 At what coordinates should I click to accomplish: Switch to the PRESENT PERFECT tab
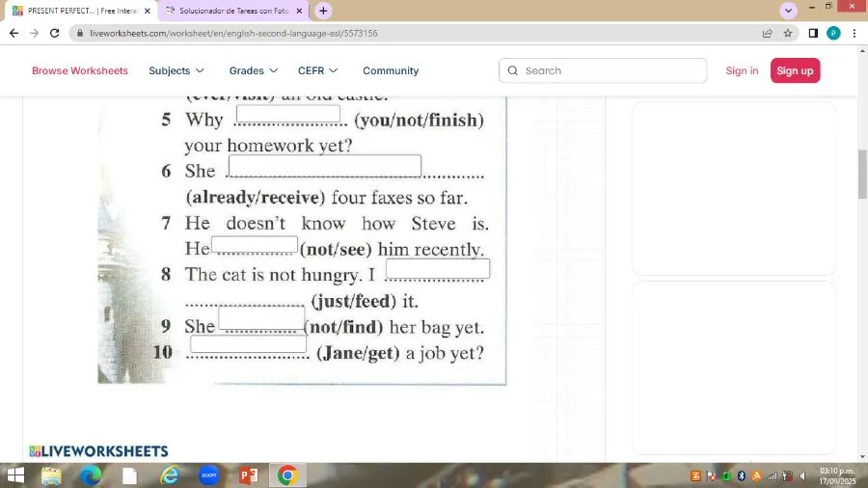click(81, 11)
